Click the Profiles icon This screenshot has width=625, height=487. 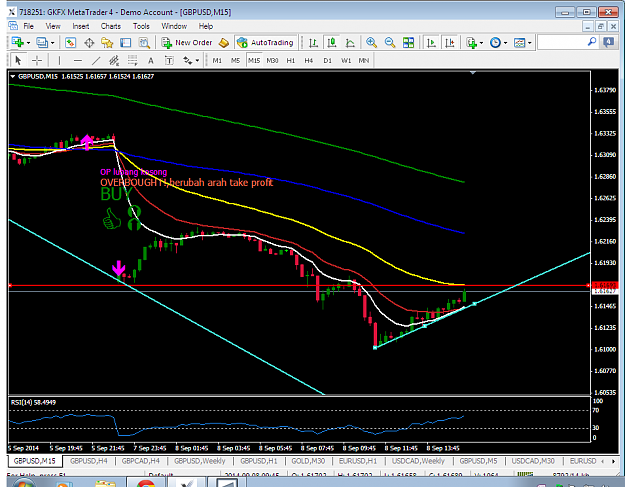(x=42, y=42)
